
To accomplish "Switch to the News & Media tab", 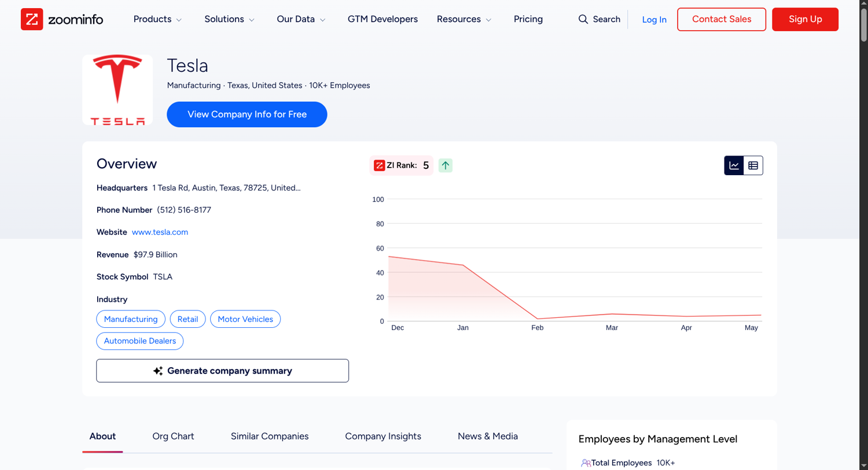I will coord(488,436).
